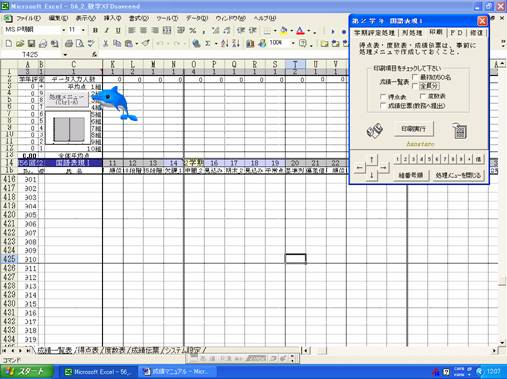Open the システム設定 sheet tab
The image size is (507, 379).
coord(183,350)
